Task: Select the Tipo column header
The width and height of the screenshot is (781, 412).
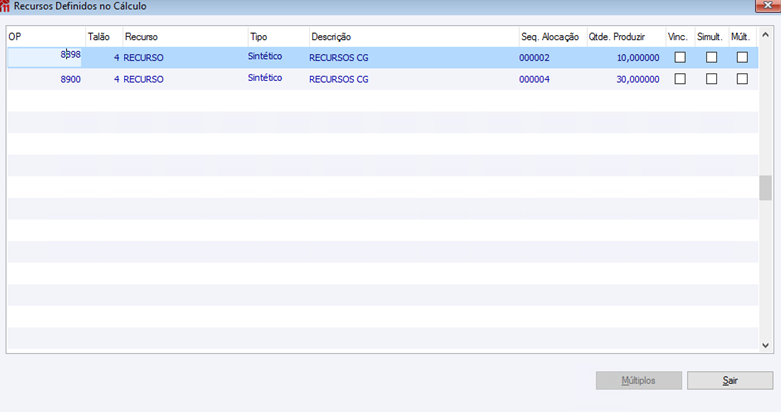Action: coord(278,36)
